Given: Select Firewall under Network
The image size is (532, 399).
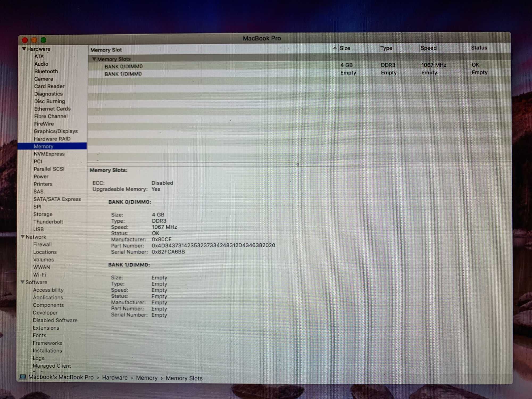Looking at the screenshot, I should [x=43, y=244].
